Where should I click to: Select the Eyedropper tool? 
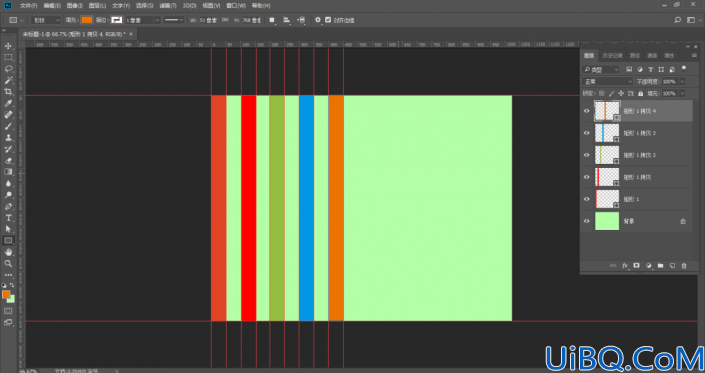point(8,103)
